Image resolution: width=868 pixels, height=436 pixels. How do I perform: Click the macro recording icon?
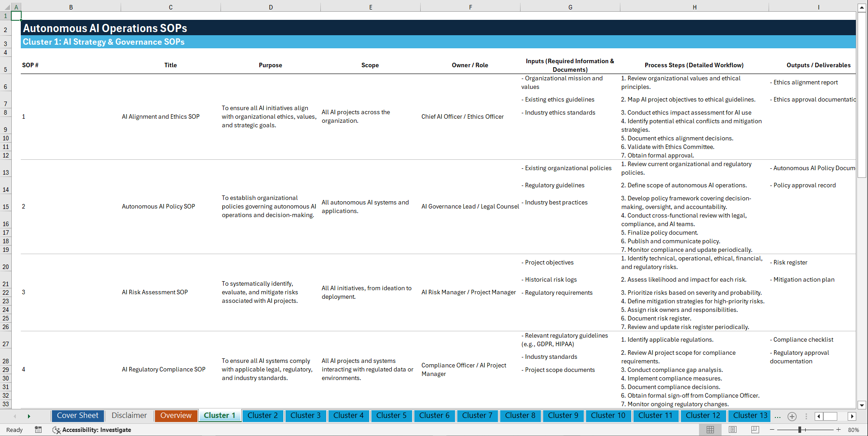coord(38,430)
